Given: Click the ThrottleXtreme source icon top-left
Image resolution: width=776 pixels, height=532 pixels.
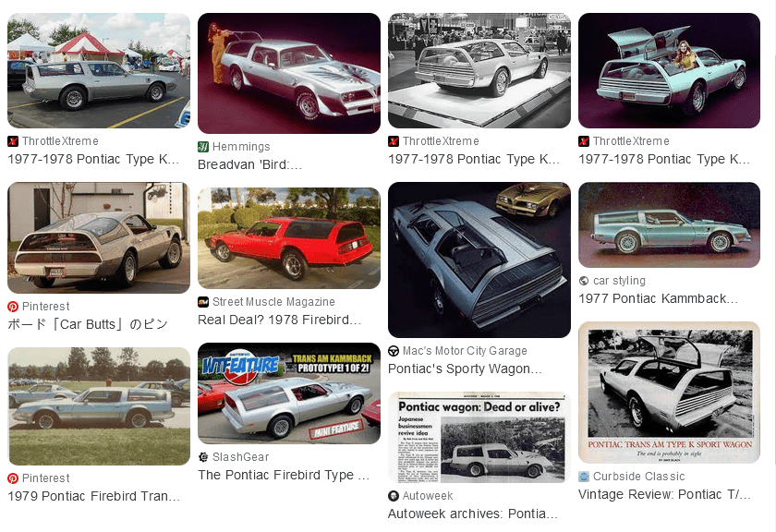Looking at the screenshot, I should point(13,141).
